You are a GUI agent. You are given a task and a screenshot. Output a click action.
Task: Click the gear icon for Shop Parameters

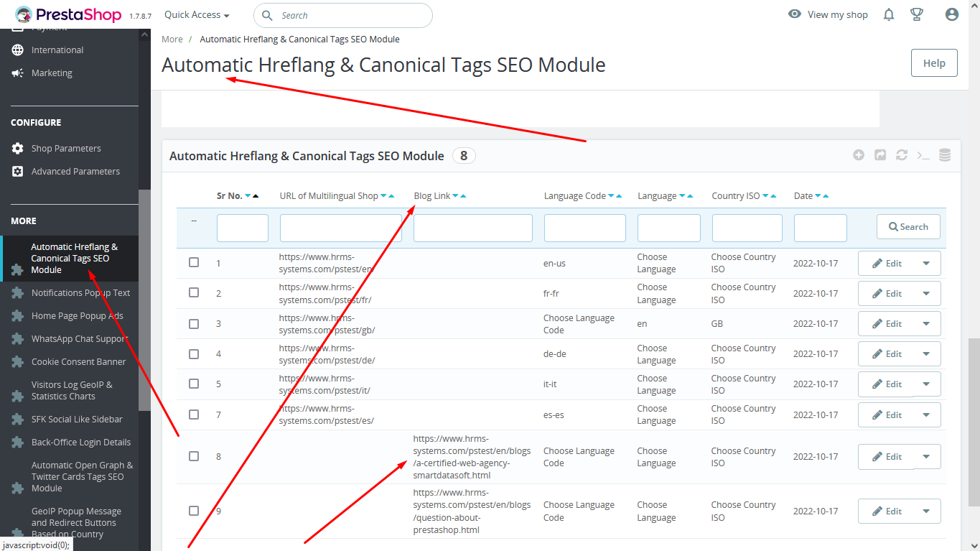pos(17,149)
